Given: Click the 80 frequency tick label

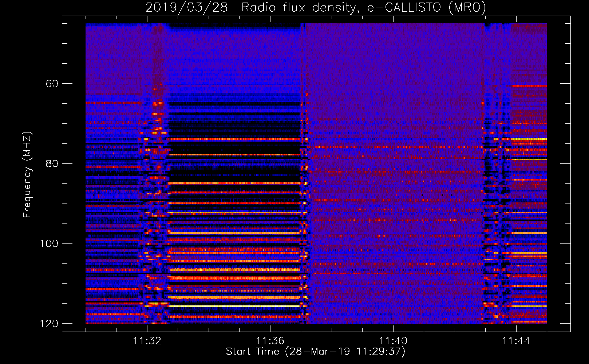Looking at the screenshot, I should 52,163.
